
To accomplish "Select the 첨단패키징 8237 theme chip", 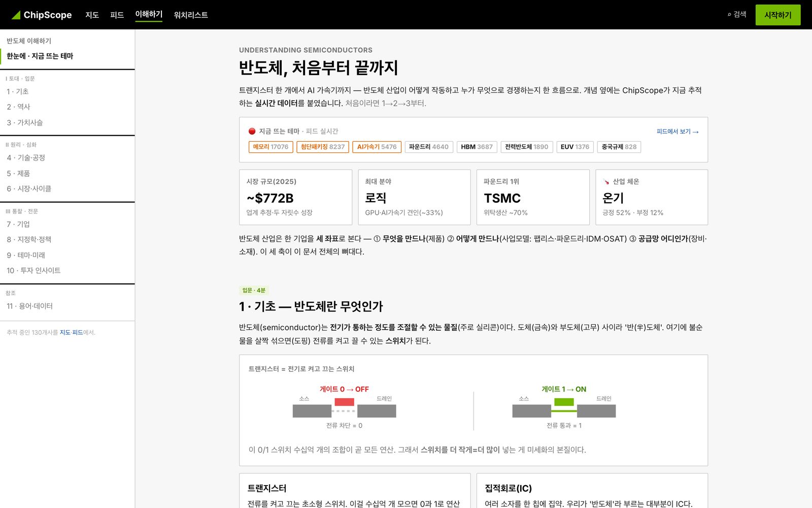I will (323, 147).
